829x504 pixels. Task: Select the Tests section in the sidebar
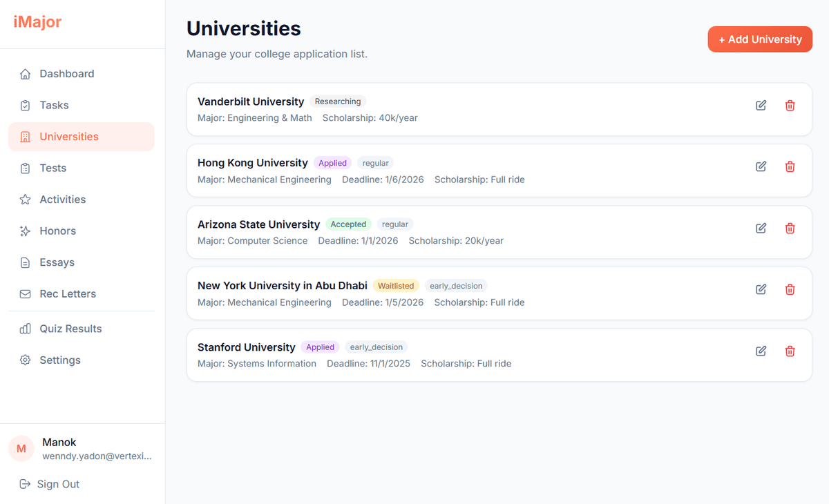click(53, 168)
